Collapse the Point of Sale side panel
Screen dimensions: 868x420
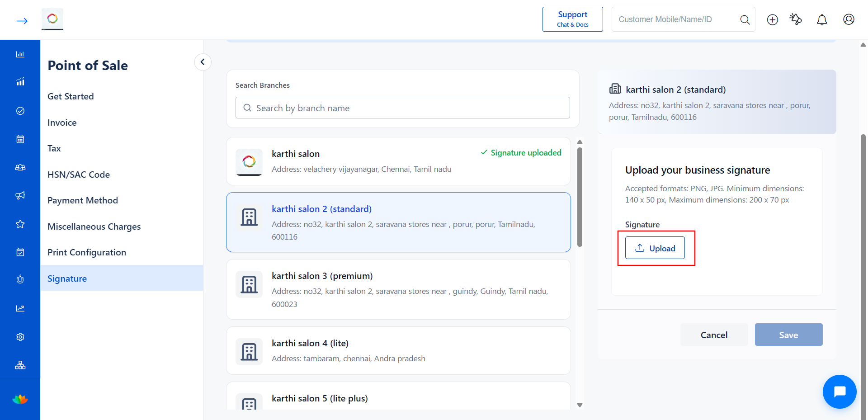click(203, 62)
